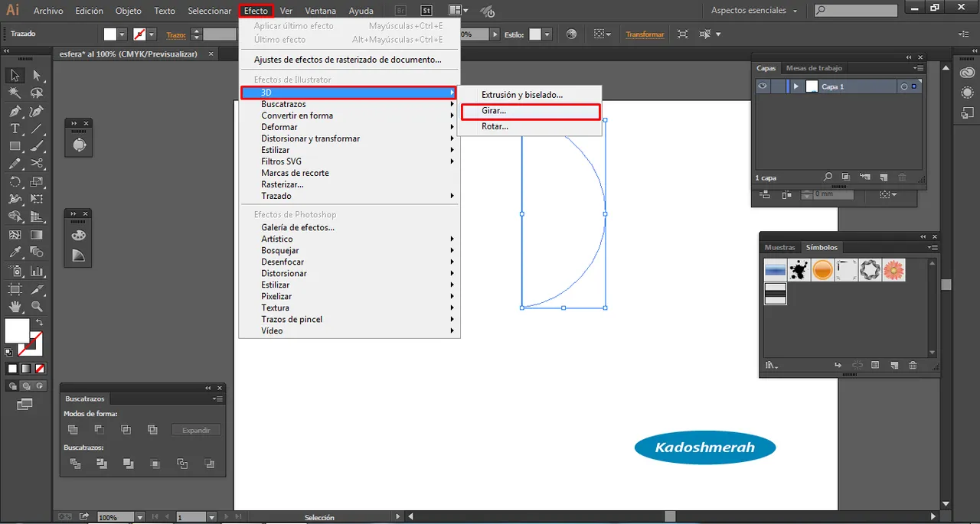Pick the Zoom magnifier tool
Viewport: 980px width, 524px height.
pyautogui.click(x=36, y=307)
